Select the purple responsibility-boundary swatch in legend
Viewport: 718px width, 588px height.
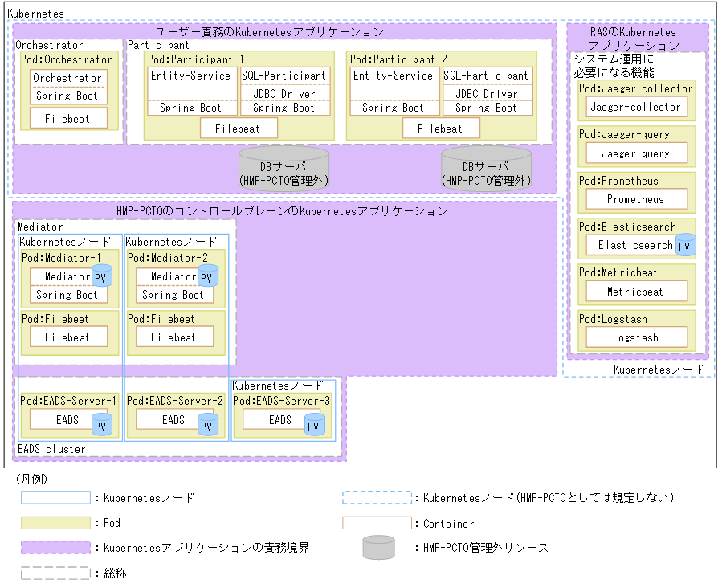point(56,548)
